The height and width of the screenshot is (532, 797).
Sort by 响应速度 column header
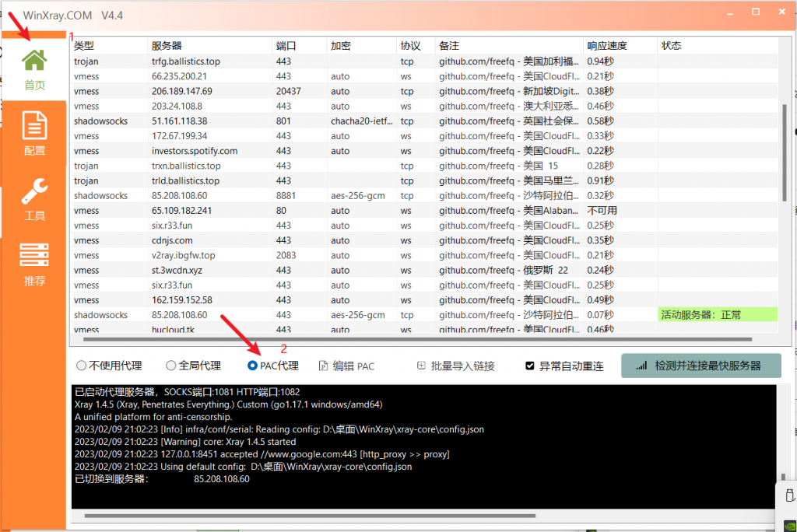[x=620, y=46]
